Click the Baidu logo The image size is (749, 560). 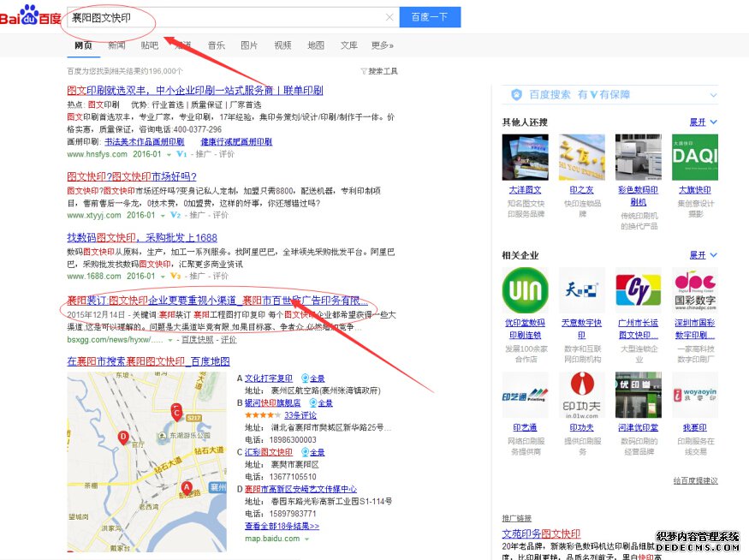tap(31, 16)
